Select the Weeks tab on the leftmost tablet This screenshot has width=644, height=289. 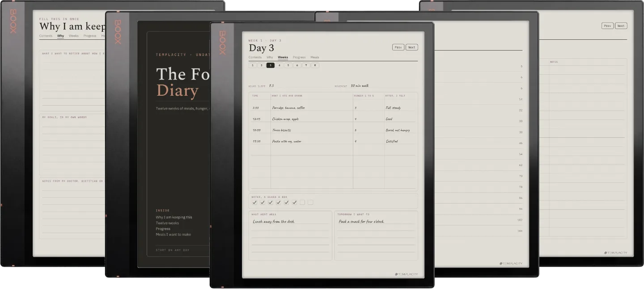pos(73,36)
